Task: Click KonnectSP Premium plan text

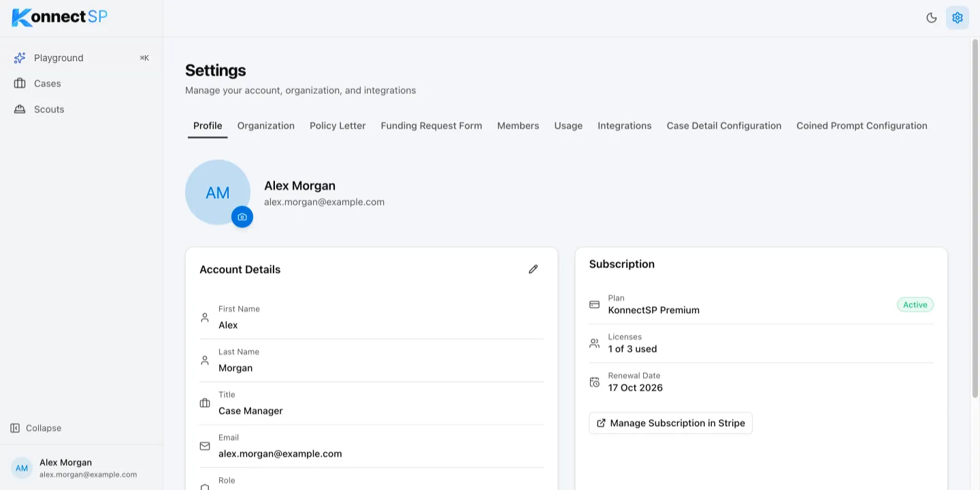Action: coord(654,310)
